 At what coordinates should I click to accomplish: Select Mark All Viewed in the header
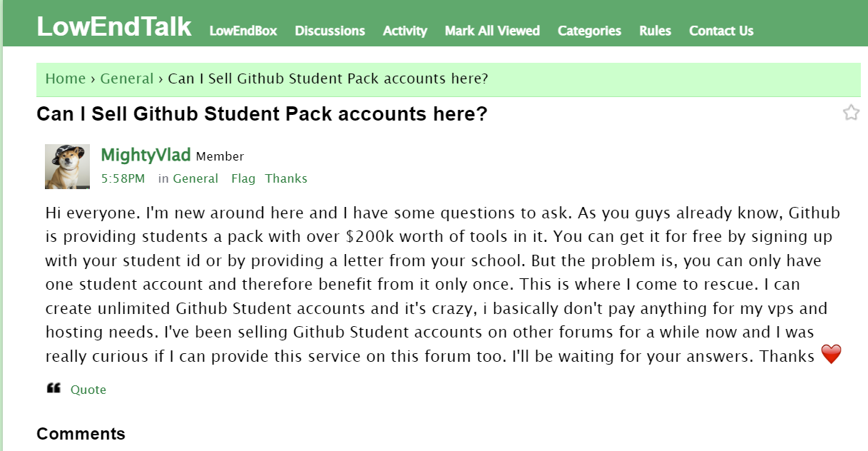tap(492, 31)
